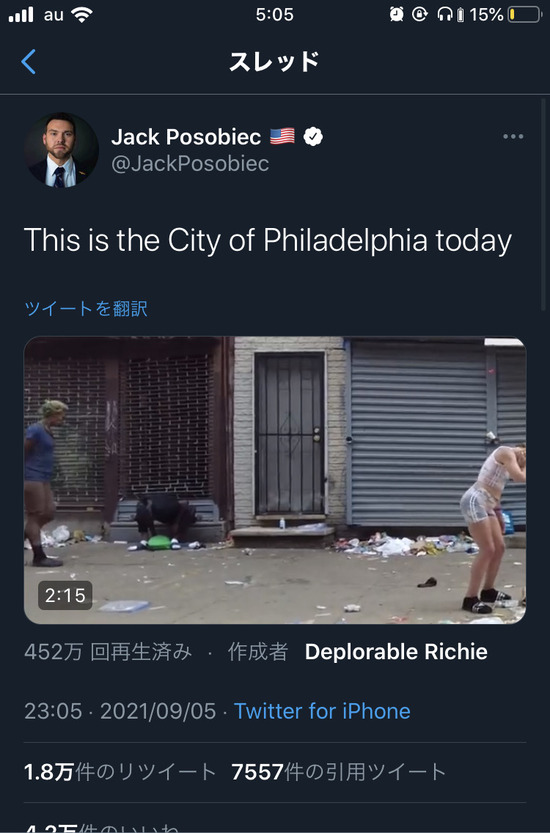The height and width of the screenshot is (833, 550).
Task: Open video creator Deplorable Richie
Action: coord(396,652)
